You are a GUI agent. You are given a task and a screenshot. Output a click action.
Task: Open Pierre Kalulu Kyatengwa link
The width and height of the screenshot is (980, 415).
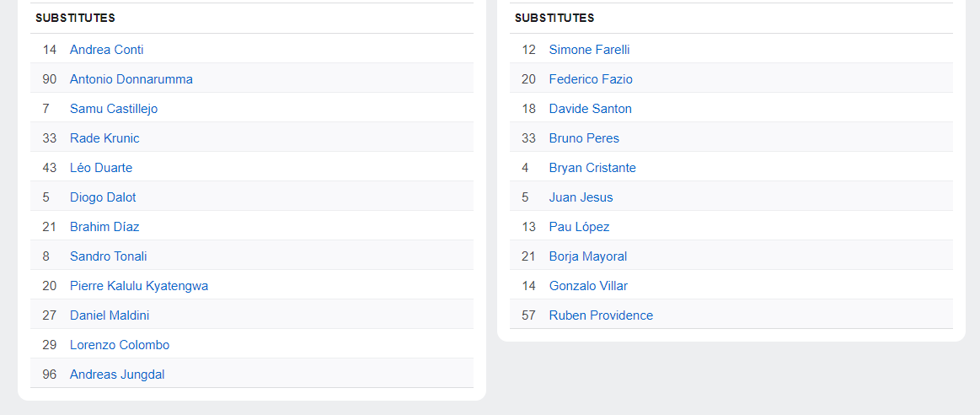coord(138,286)
